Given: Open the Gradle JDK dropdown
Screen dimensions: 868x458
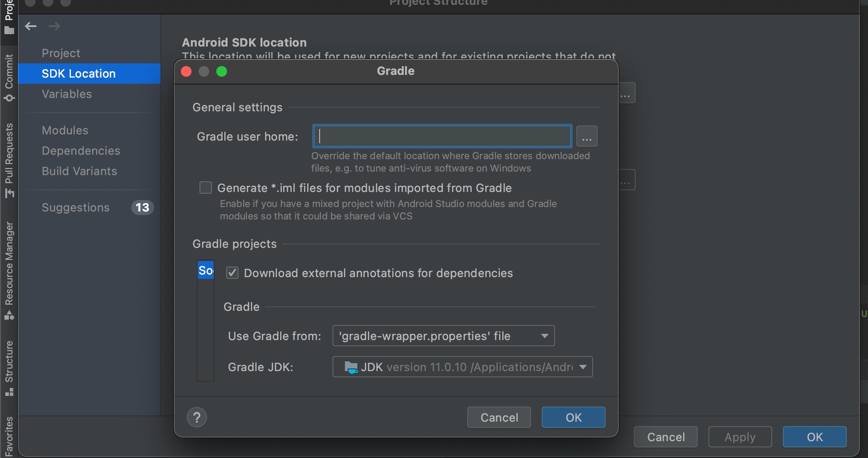Looking at the screenshot, I should pos(462,367).
